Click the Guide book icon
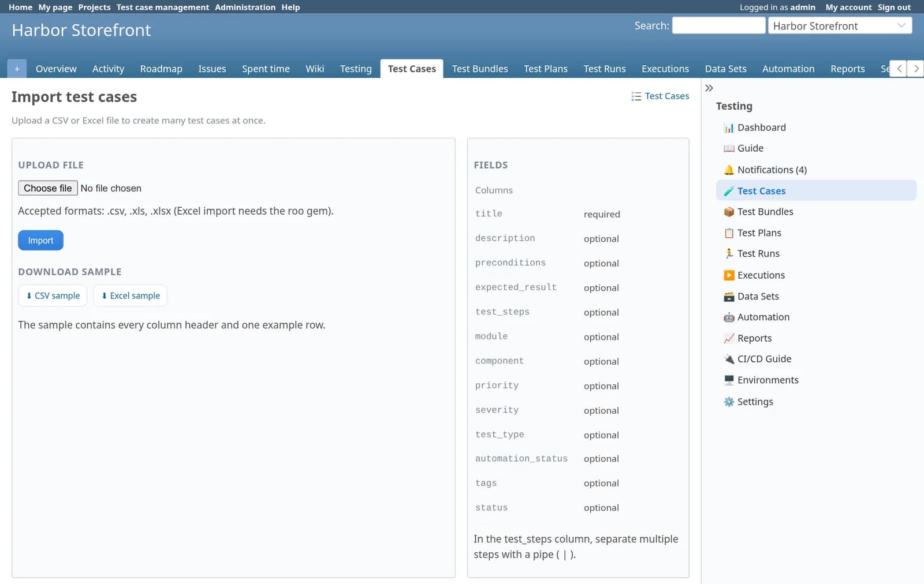 tap(729, 148)
